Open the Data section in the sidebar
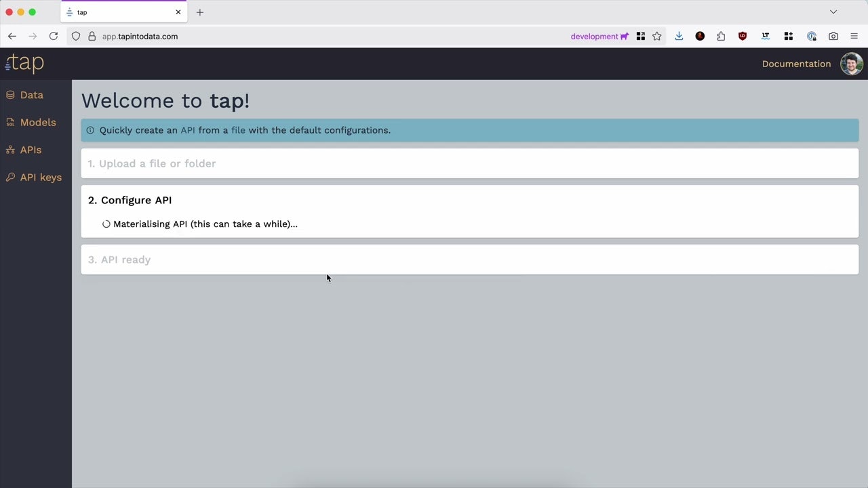This screenshot has width=868, height=488. (31, 95)
